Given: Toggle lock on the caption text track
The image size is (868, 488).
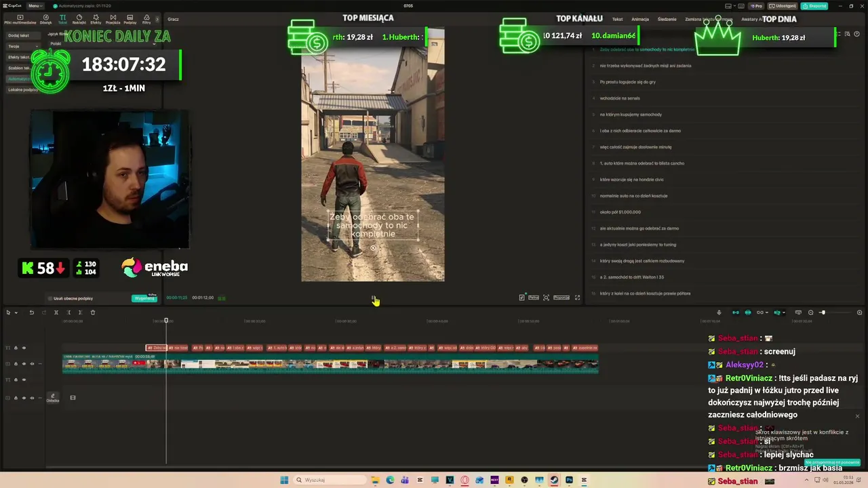Looking at the screenshot, I should pyautogui.click(x=16, y=348).
